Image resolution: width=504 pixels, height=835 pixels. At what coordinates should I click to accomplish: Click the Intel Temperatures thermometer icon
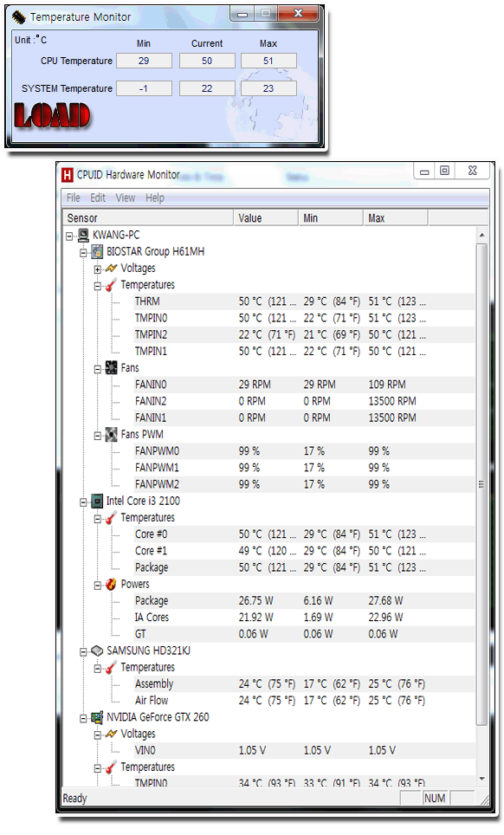coord(111,518)
